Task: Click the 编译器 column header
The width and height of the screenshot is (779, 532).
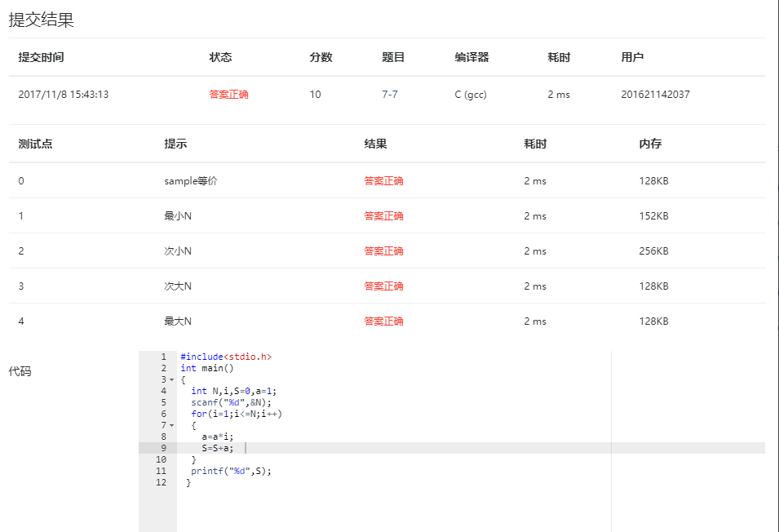Action: (472, 57)
